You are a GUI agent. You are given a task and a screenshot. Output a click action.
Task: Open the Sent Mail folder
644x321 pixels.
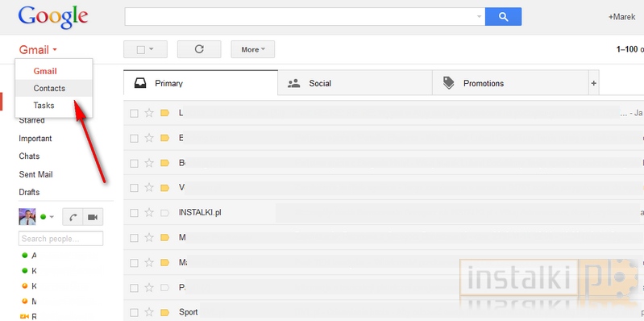pos(35,174)
